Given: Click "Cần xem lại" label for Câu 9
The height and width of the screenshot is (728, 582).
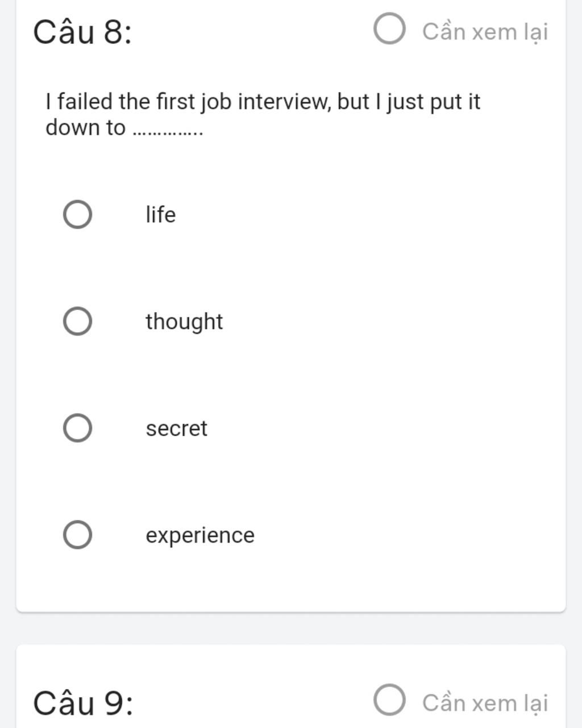Looking at the screenshot, I should pyautogui.click(x=485, y=703).
